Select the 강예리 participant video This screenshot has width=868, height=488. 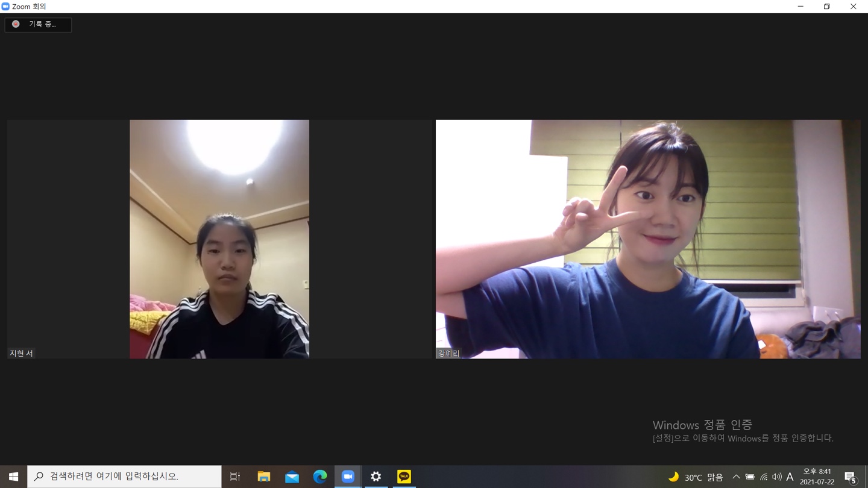pyautogui.click(x=648, y=239)
